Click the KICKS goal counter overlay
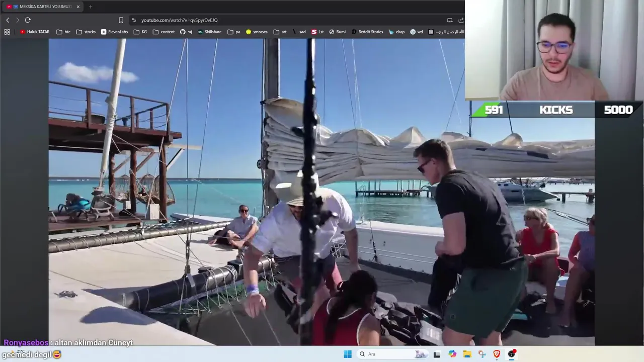The width and height of the screenshot is (644, 362). (556, 110)
